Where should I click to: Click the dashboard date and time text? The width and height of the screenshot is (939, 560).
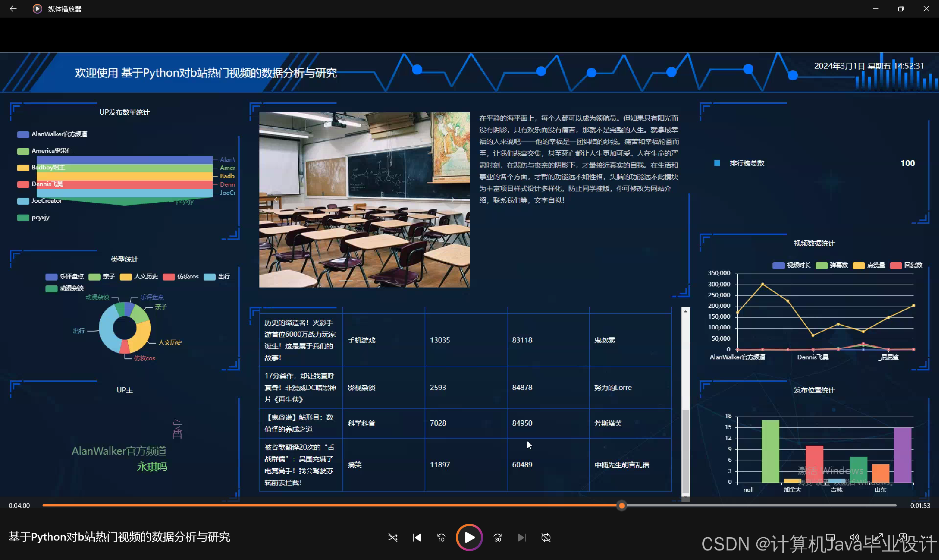[869, 66]
